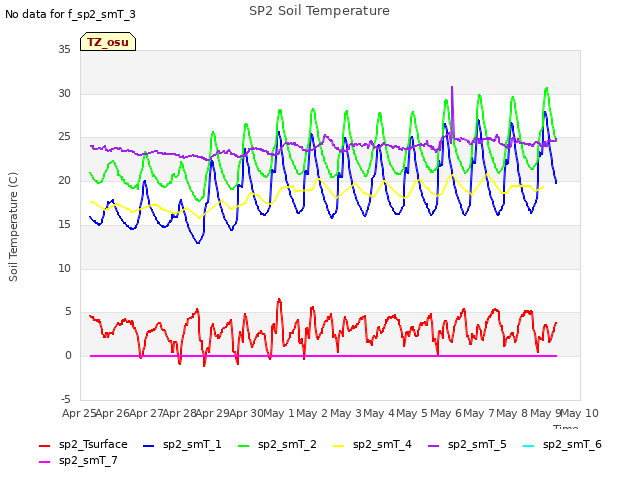The width and height of the screenshot is (640, 480).
Task: Click the Apr 28 x-axis tick label
Action: (x=179, y=413)
